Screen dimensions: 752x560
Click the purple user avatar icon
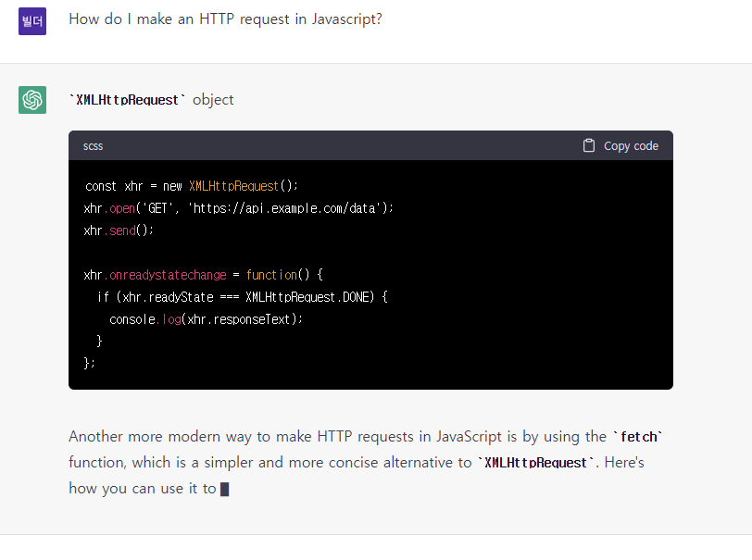click(32, 21)
